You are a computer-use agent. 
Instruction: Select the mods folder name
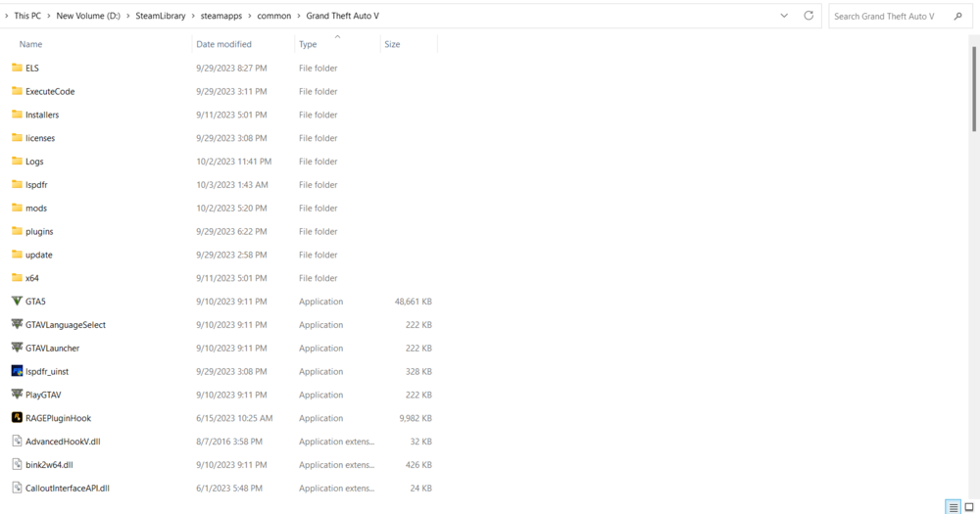[x=36, y=208]
